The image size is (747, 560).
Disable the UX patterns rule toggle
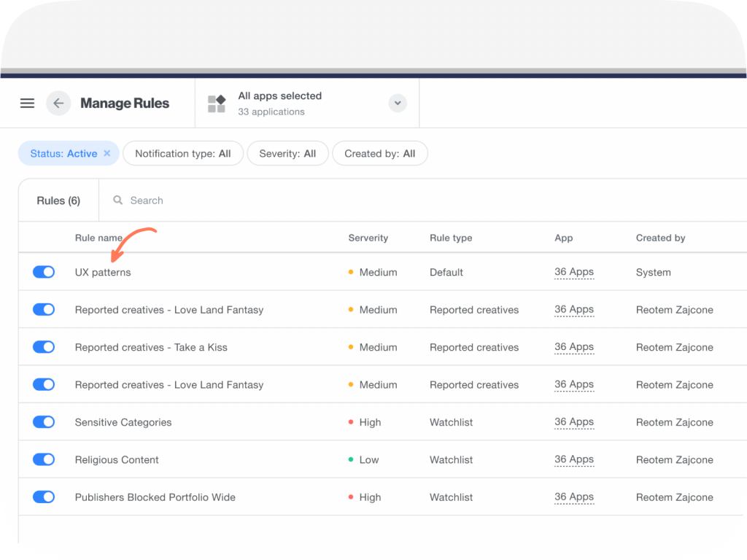click(43, 271)
